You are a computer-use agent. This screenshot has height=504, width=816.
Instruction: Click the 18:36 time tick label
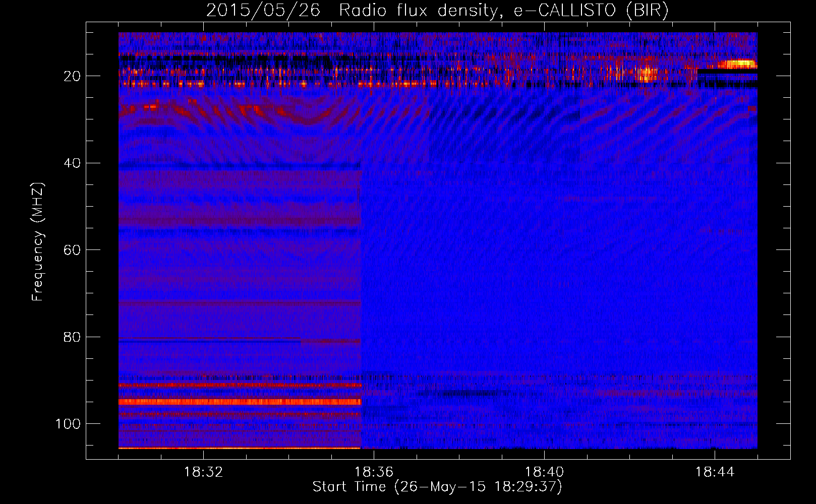(374, 472)
